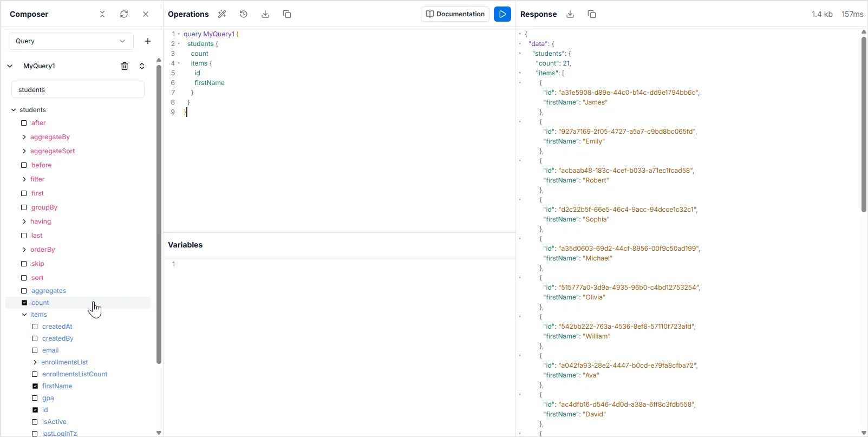Download the response JSON
This screenshot has width=868, height=437.
[570, 14]
